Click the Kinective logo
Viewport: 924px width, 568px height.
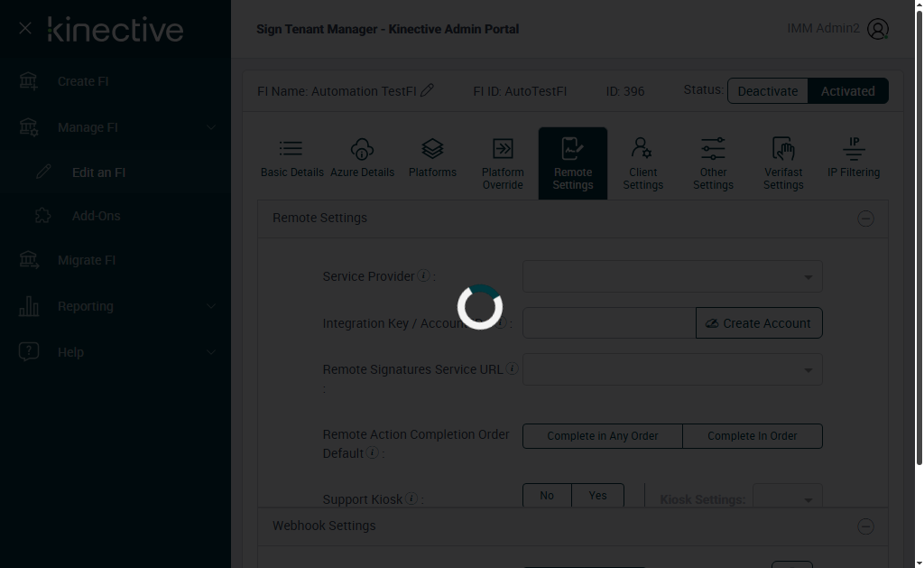coord(115,30)
